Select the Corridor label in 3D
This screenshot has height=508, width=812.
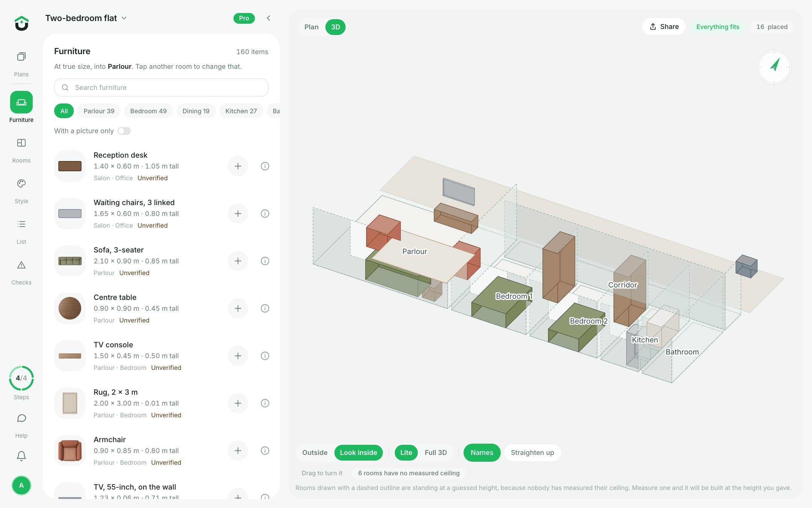point(623,285)
